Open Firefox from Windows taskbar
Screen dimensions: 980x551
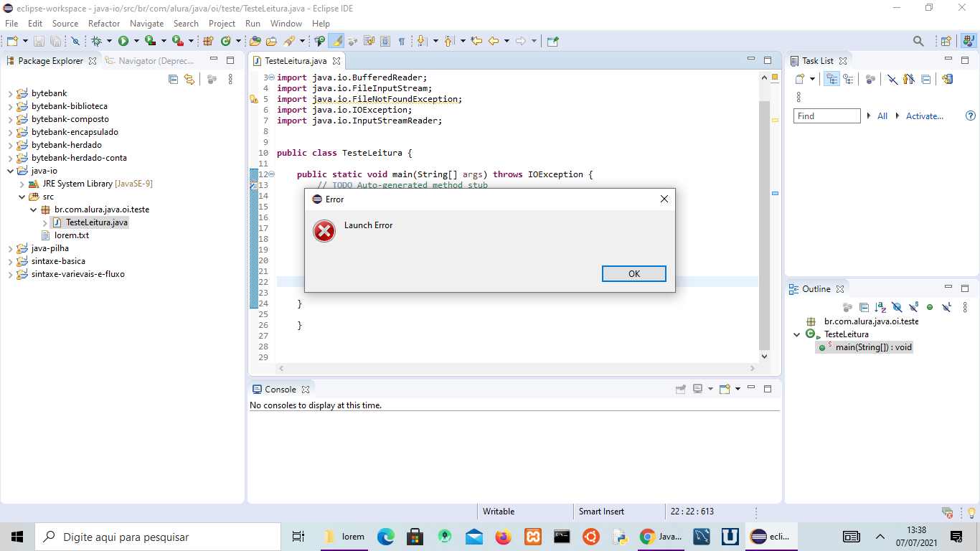(x=504, y=536)
